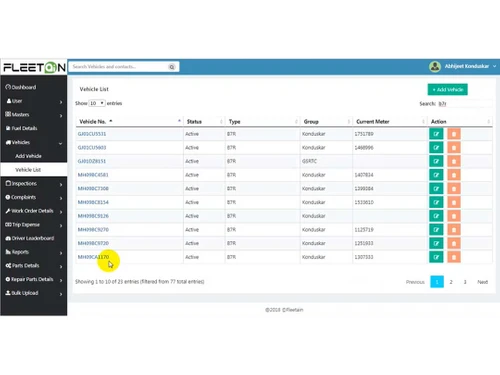The image size is (500, 375).
Task: Expand the Reports sidebar menu
Action: [34, 252]
